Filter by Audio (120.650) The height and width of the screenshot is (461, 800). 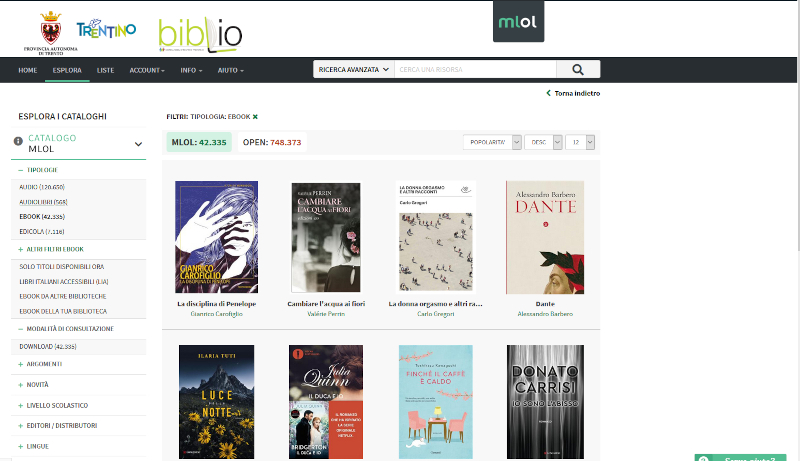point(42,187)
